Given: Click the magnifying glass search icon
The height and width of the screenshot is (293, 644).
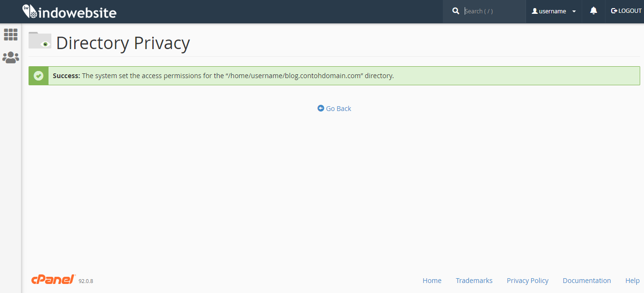Looking at the screenshot, I should (456, 11).
